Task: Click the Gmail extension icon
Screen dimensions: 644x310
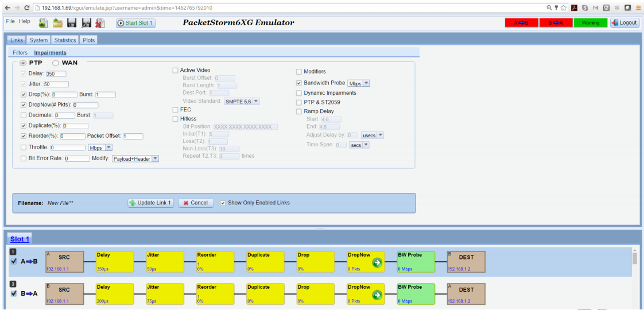Action: tap(596, 8)
